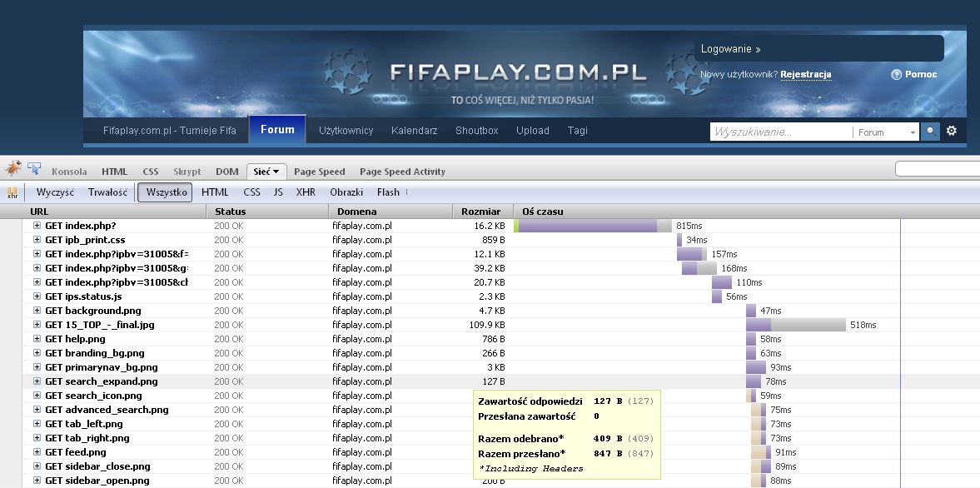Click the Wyczyść button
This screenshot has width=980, height=488.
pyautogui.click(x=55, y=192)
